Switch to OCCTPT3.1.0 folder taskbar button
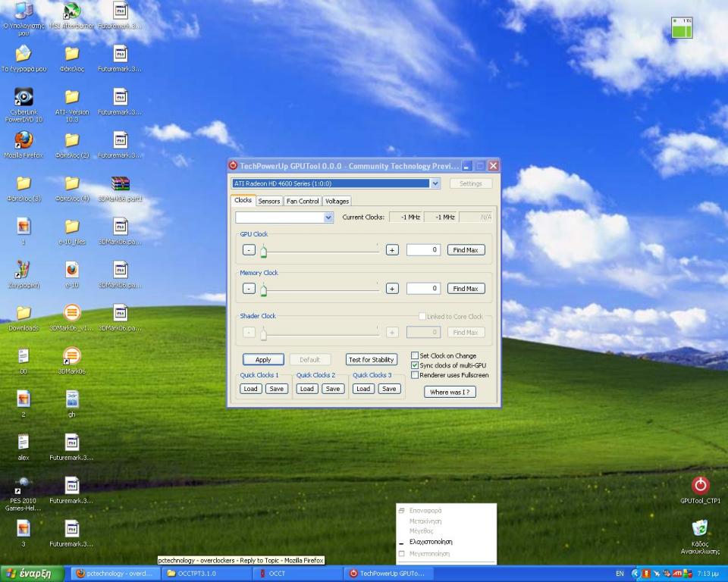 point(207,574)
